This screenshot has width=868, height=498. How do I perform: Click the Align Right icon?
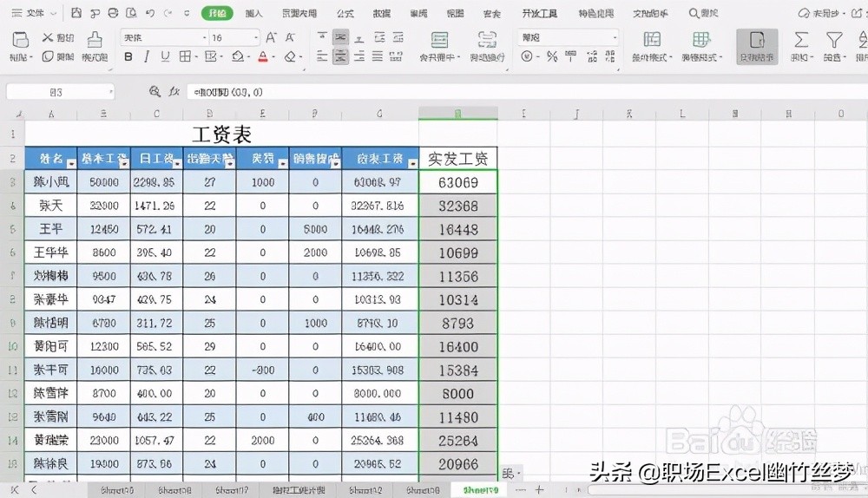pos(360,56)
